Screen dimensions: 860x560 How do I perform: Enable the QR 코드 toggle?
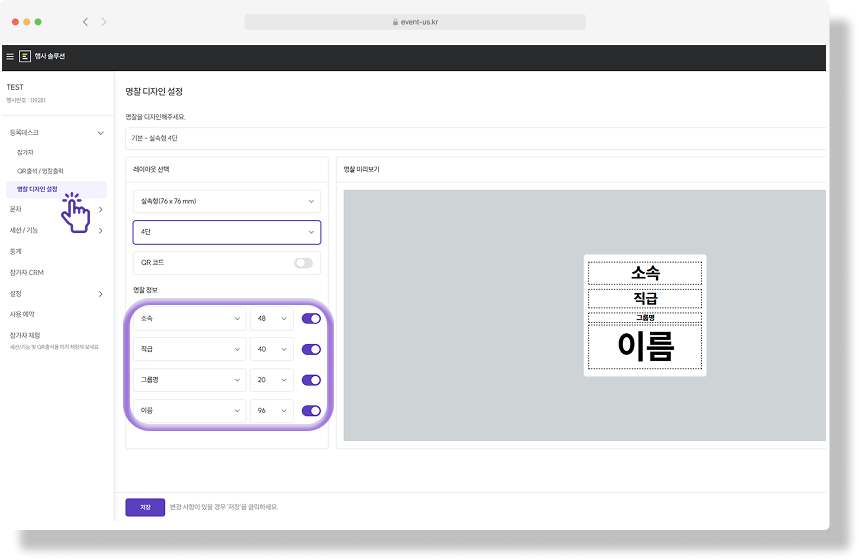tap(303, 263)
